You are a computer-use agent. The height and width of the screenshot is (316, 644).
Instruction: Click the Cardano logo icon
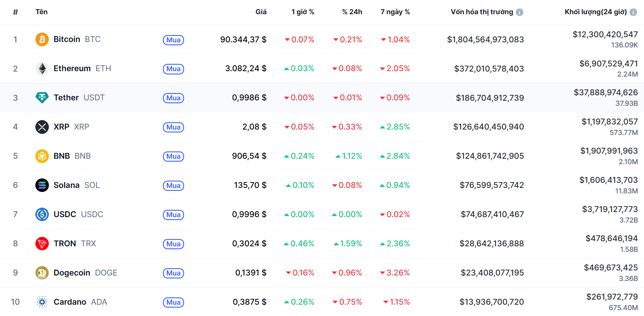tap(42, 302)
